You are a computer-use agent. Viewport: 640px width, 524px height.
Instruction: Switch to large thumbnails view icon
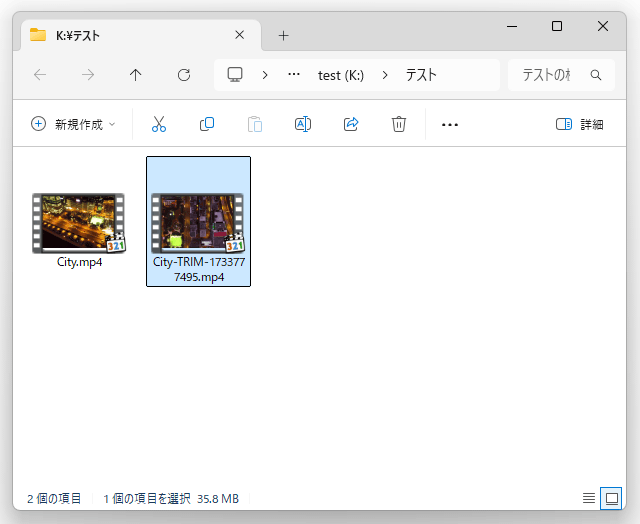(x=611, y=498)
